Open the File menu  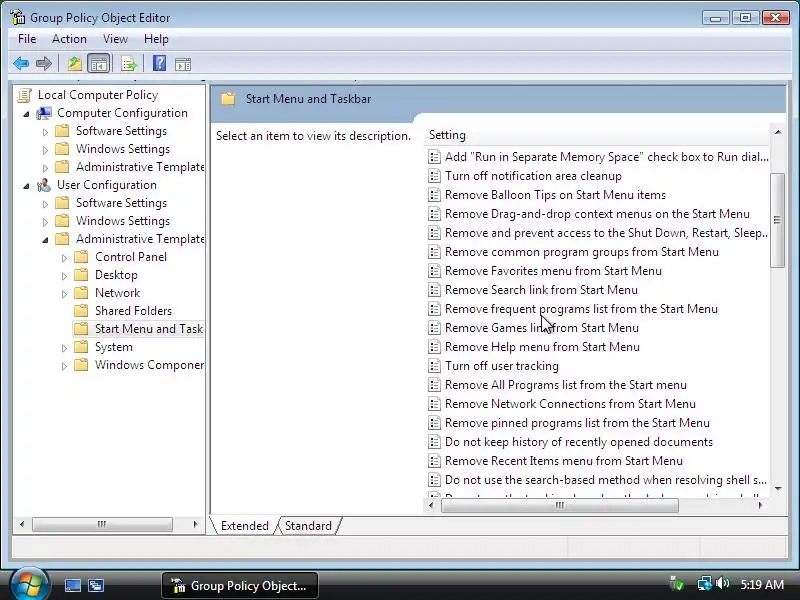click(x=27, y=39)
